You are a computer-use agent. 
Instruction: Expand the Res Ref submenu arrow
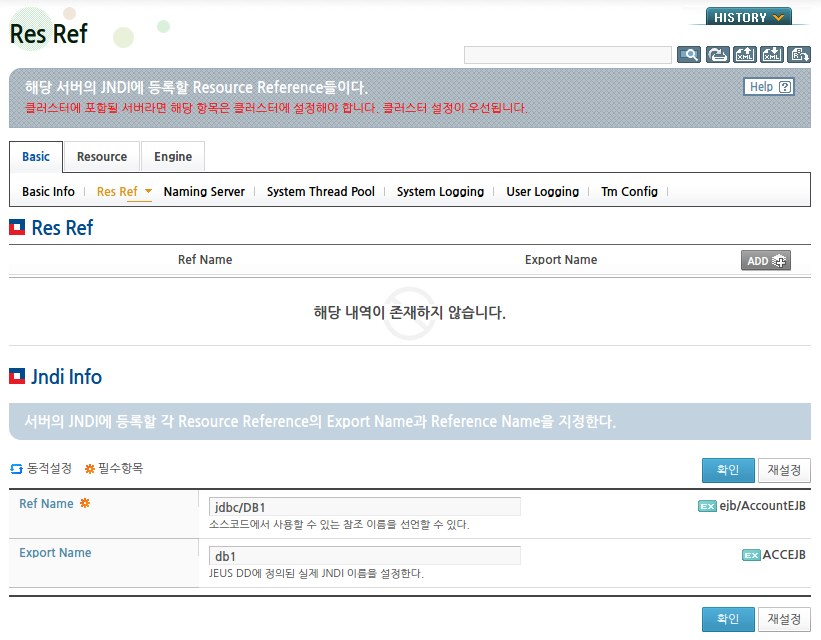[148, 191]
